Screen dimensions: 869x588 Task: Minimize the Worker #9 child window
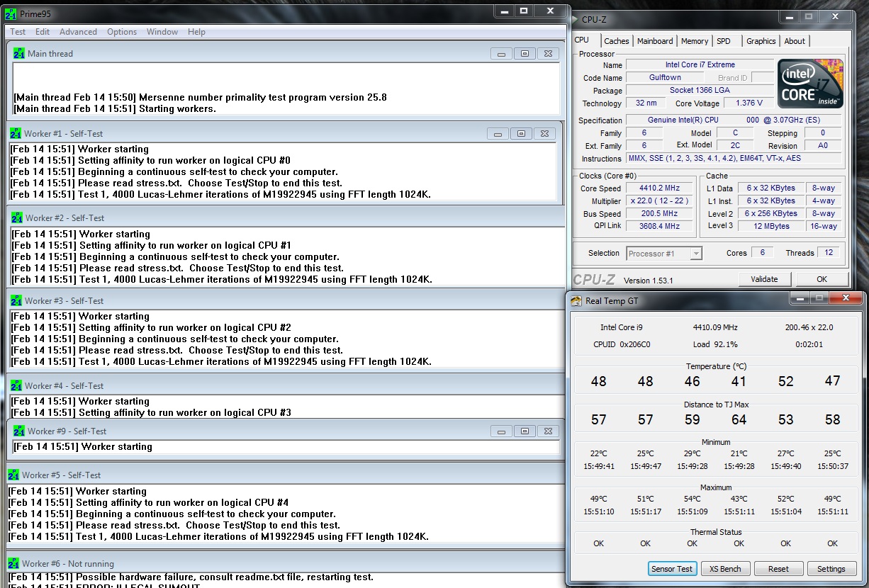coord(501,431)
